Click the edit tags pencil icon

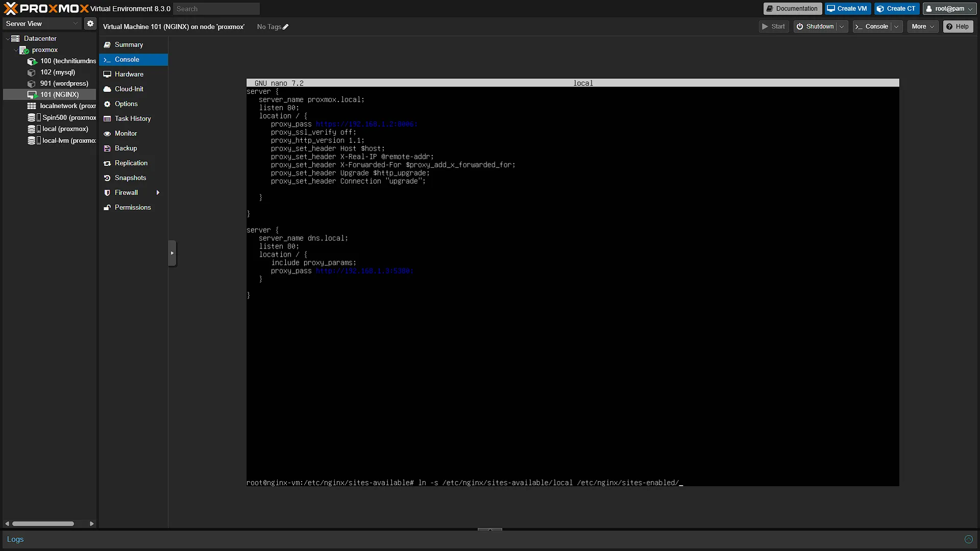tap(285, 27)
